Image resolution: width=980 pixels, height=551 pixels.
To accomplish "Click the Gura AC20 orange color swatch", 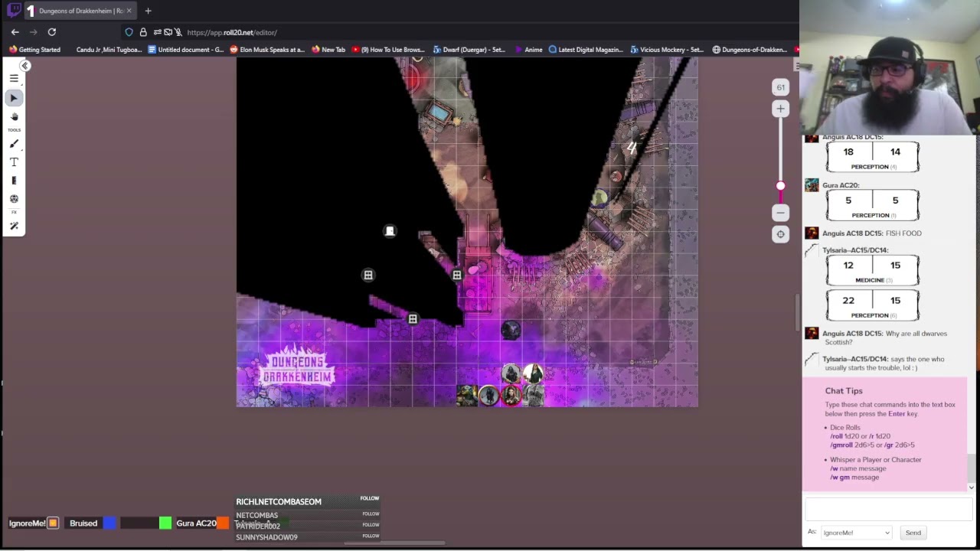I will [x=222, y=523].
